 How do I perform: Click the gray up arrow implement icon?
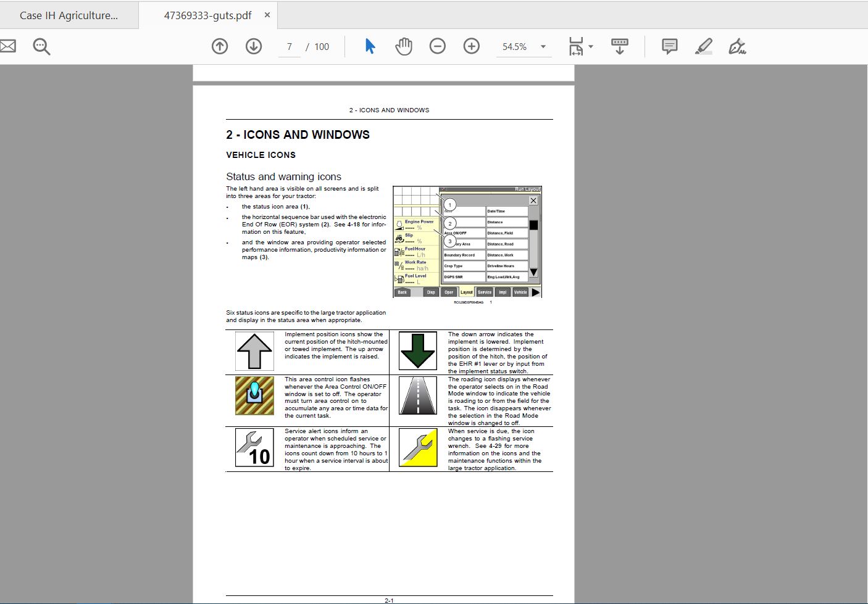pyautogui.click(x=254, y=352)
